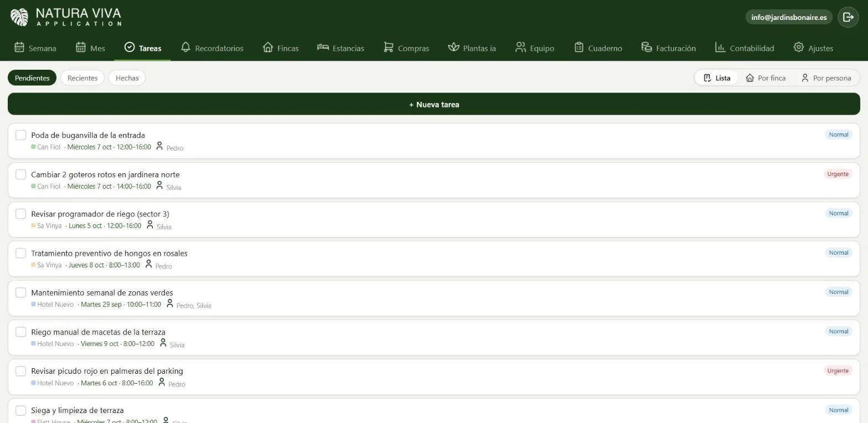Click the Urgente tag on goteros task
This screenshot has width=868, height=423.
tap(838, 174)
